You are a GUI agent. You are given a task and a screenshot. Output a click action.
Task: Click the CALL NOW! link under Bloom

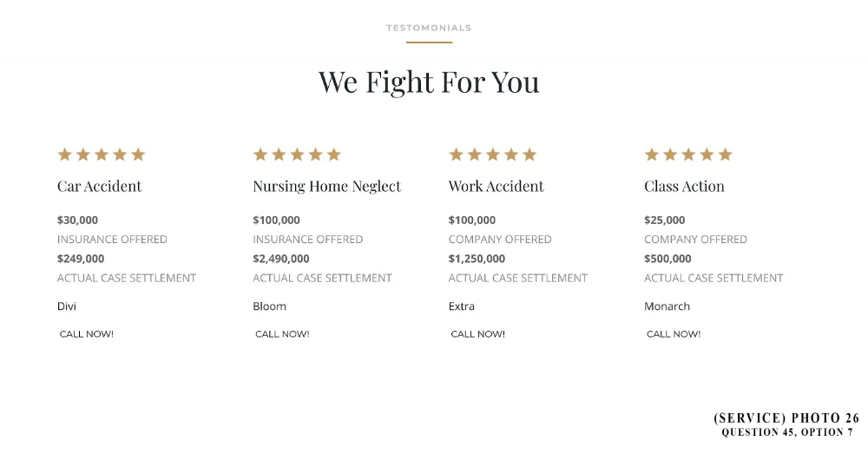point(282,334)
